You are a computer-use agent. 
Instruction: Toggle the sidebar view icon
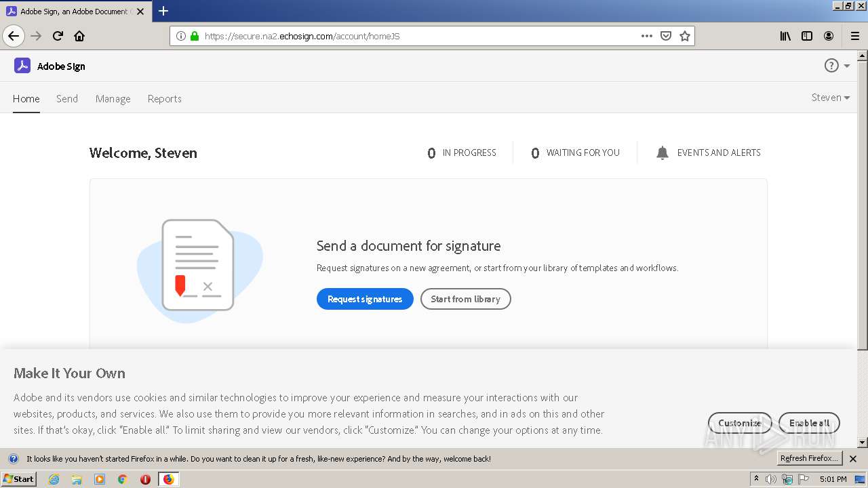point(807,36)
